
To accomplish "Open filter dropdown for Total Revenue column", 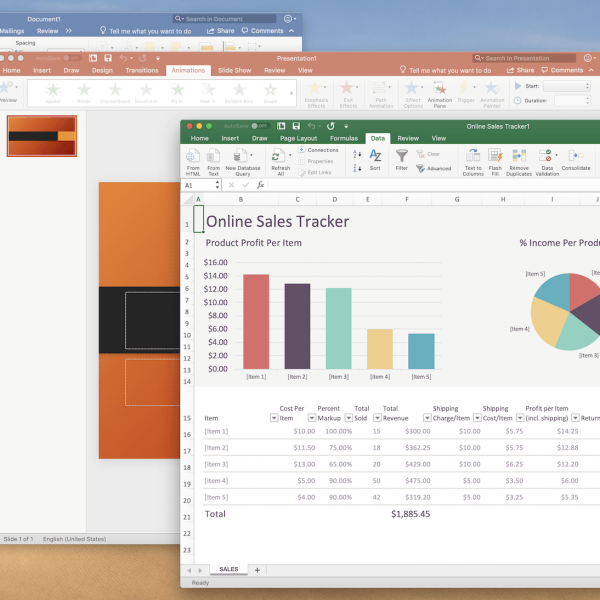I will pyautogui.click(x=427, y=418).
